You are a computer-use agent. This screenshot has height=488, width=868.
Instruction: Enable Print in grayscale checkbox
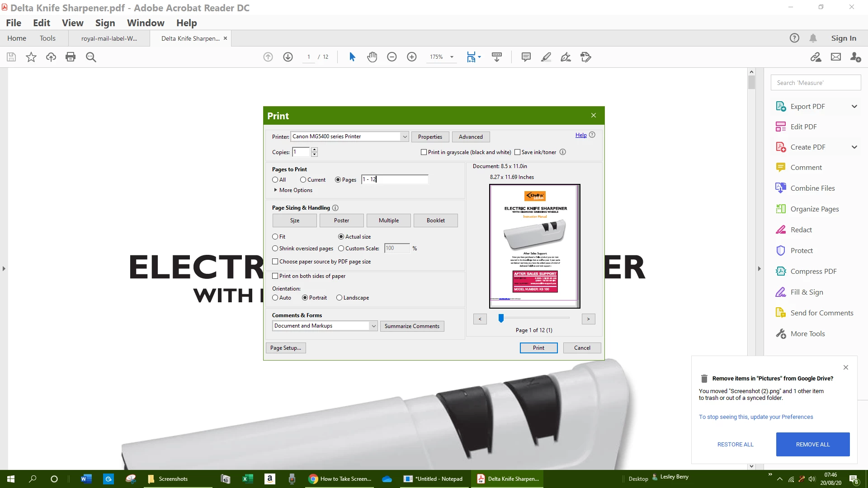[x=424, y=152]
